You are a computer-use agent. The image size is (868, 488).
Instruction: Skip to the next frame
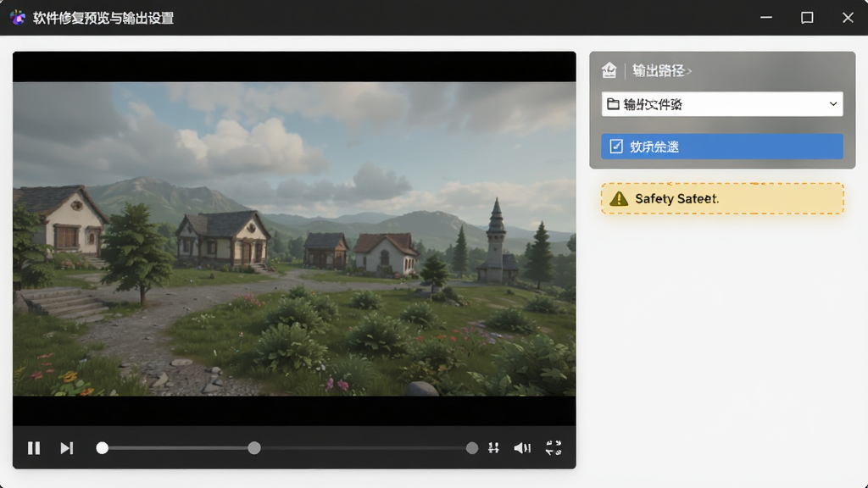click(66, 447)
